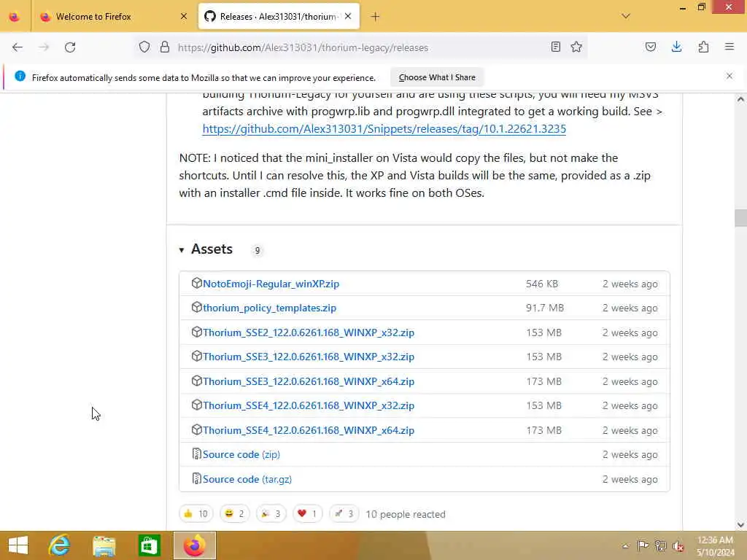Open Windows Start button
The height and width of the screenshot is (560, 747).
click(18, 545)
